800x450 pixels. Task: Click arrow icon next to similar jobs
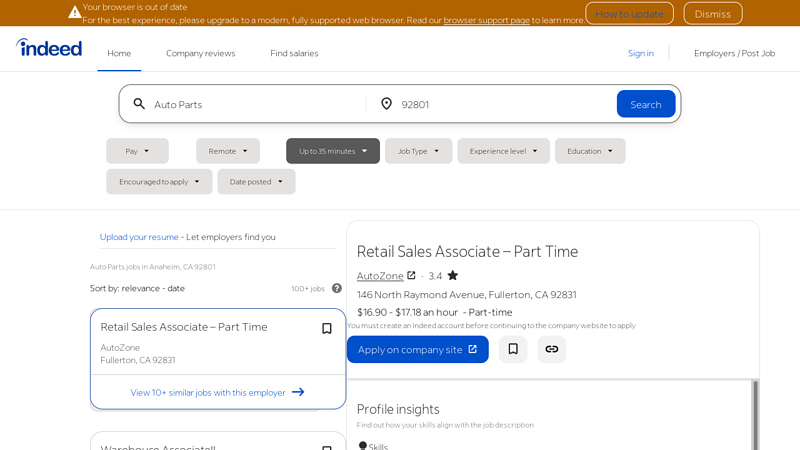(x=298, y=392)
